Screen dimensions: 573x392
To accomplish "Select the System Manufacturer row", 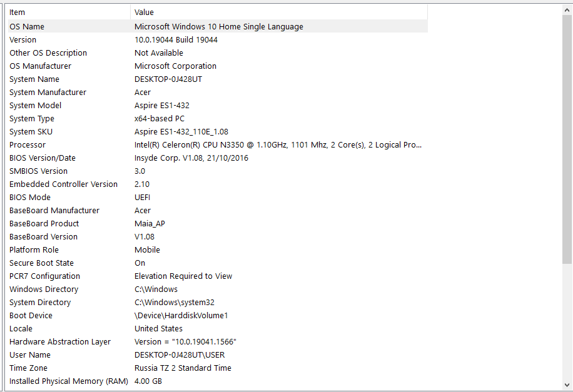I will 218,93.
